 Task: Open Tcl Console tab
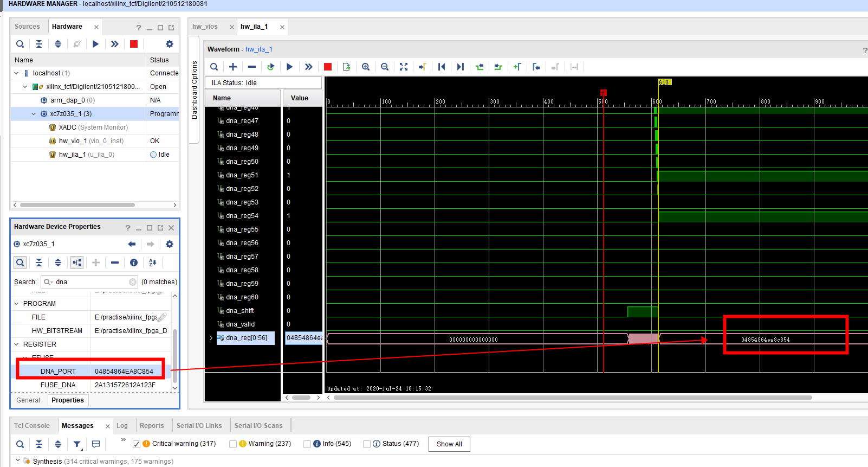click(32, 426)
